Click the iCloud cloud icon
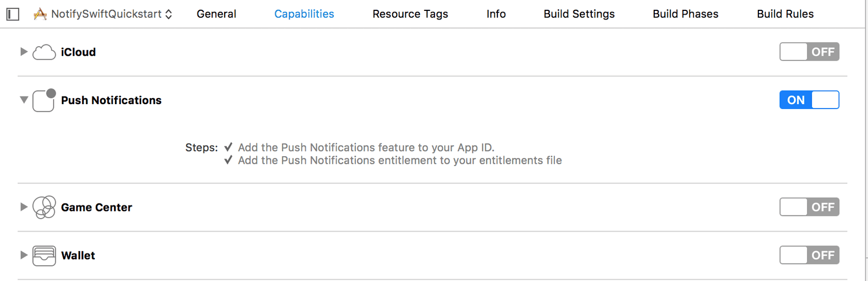Screen dimensions: 868x281 point(44,52)
